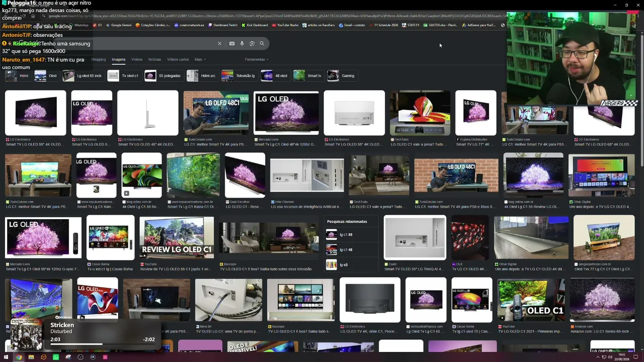Filter images by the Hdmi chip
The height and width of the screenshot is (362, 644).
pyautogui.click(x=17, y=76)
